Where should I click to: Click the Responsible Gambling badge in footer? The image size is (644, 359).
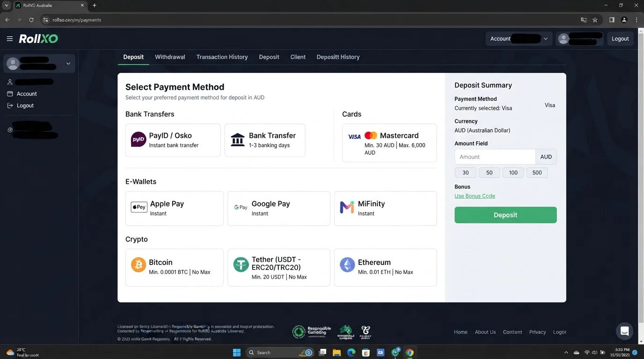pyautogui.click(x=312, y=332)
